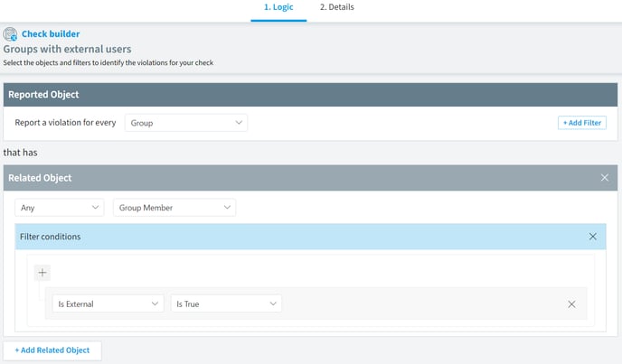Open the Group Member dropdown

pos(174,208)
